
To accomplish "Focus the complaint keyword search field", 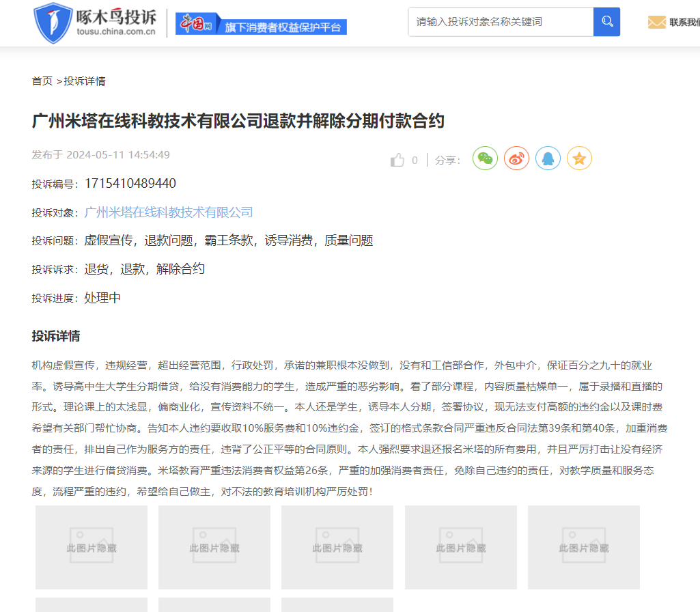I will tap(501, 21).
